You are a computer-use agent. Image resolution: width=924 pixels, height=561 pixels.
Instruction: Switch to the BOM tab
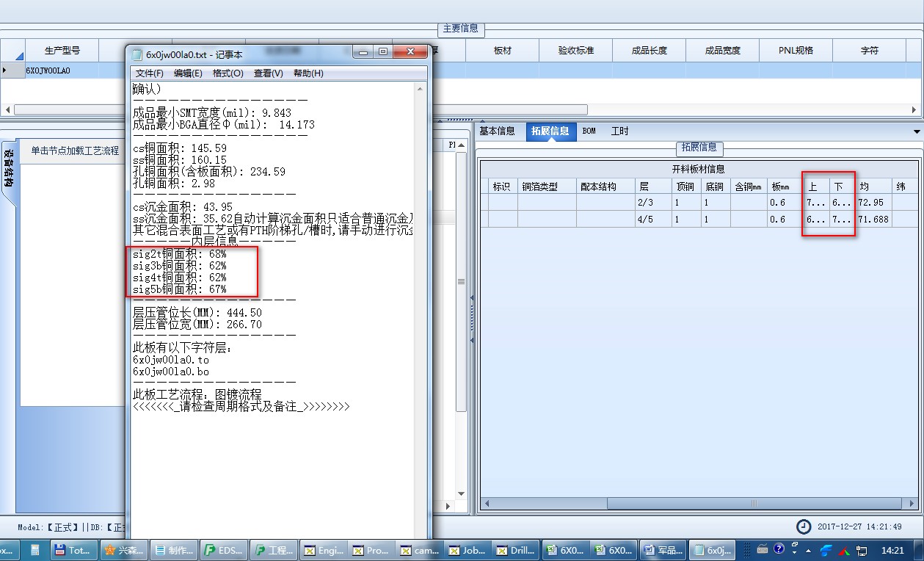click(x=589, y=131)
